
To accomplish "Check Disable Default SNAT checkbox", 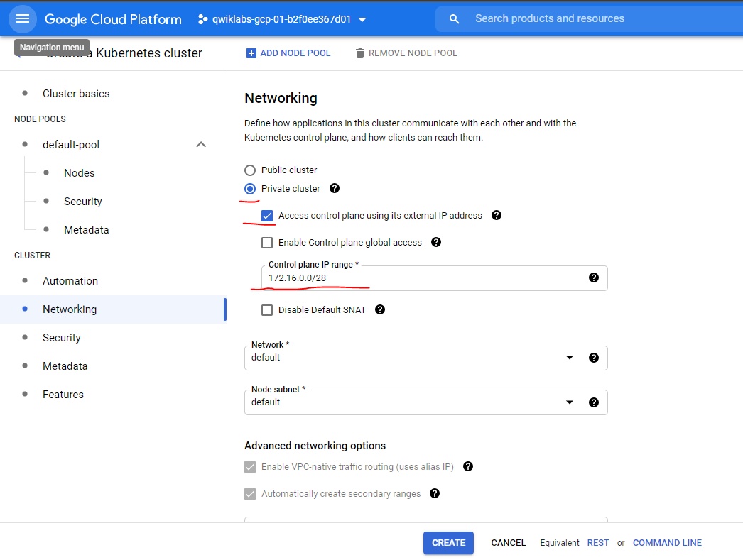I will pos(267,310).
